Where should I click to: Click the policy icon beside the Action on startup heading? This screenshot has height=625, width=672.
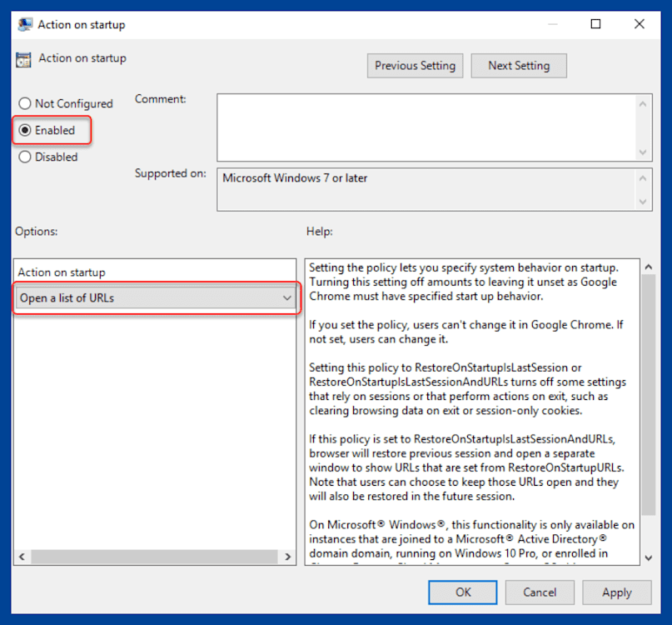[22, 58]
